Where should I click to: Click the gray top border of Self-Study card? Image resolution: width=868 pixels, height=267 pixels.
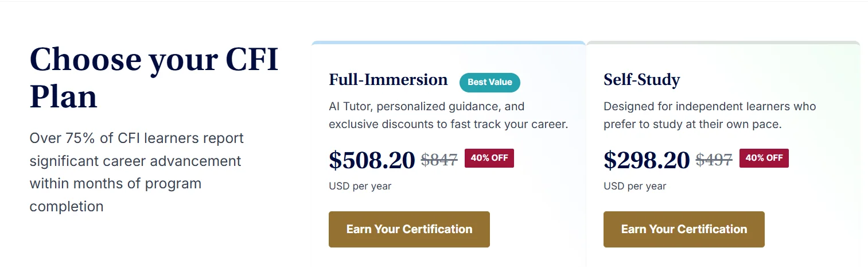click(723, 42)
